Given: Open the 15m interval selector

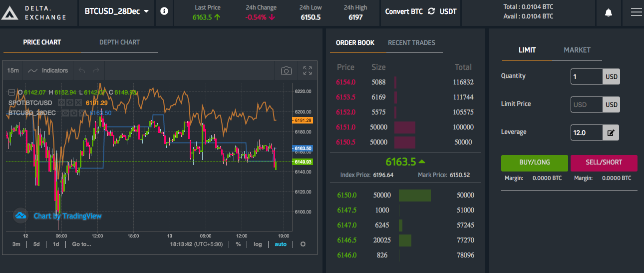Looking at the screenshot, I should [x=13, y=70].
